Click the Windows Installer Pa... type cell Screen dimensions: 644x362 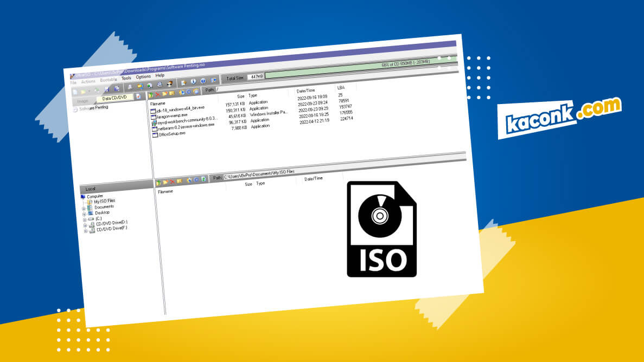[x=269, y=113]
